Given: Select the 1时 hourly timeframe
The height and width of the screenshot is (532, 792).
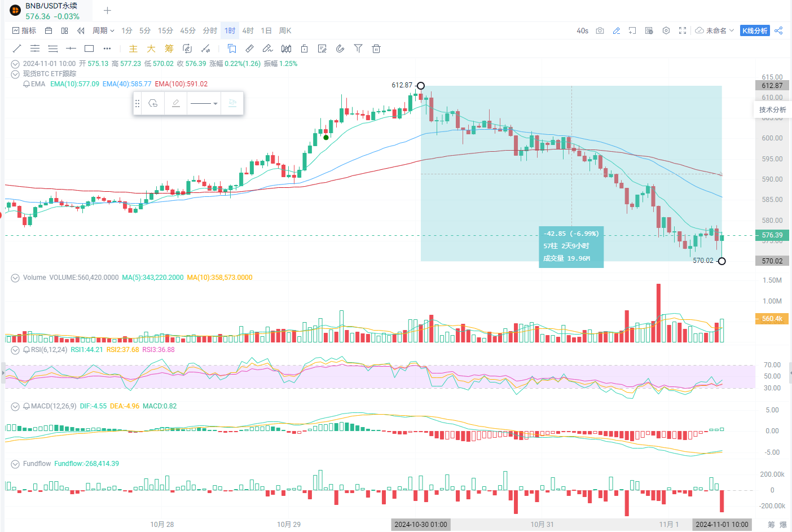Looking at the screenshot, I should point(230,30).
